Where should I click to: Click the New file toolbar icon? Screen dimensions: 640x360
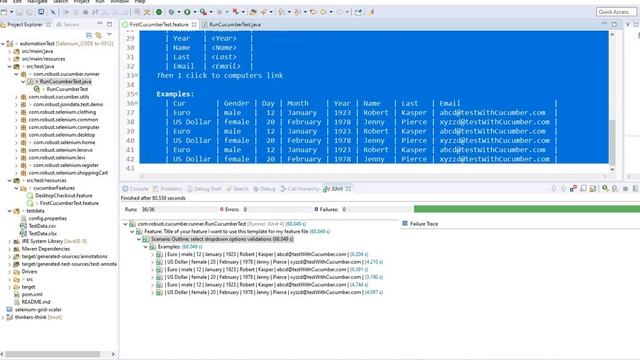tap(4, 12)
